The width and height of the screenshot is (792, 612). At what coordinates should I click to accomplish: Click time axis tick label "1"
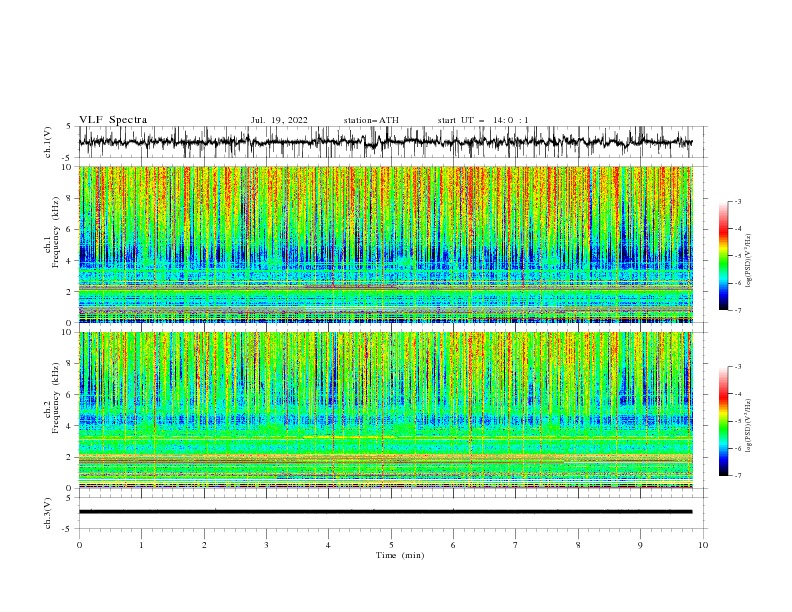141,545
